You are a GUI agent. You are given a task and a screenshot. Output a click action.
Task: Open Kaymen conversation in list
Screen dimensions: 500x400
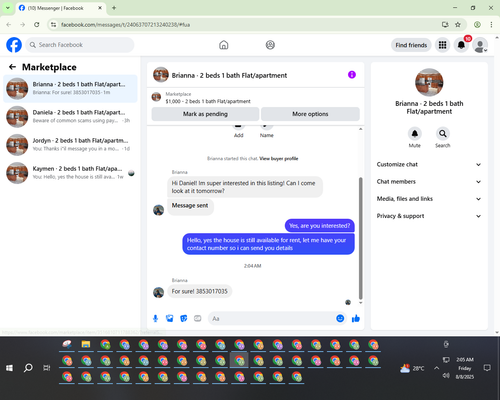pos(70,173)
